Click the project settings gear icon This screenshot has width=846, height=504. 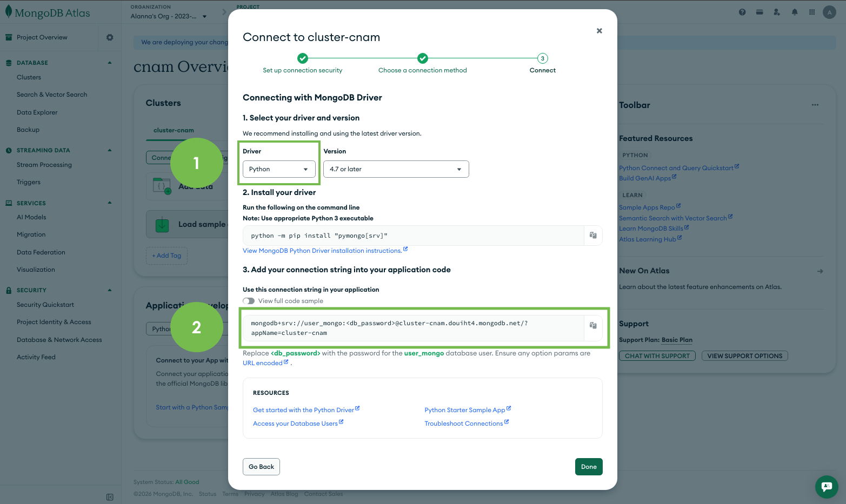point(110,37)
